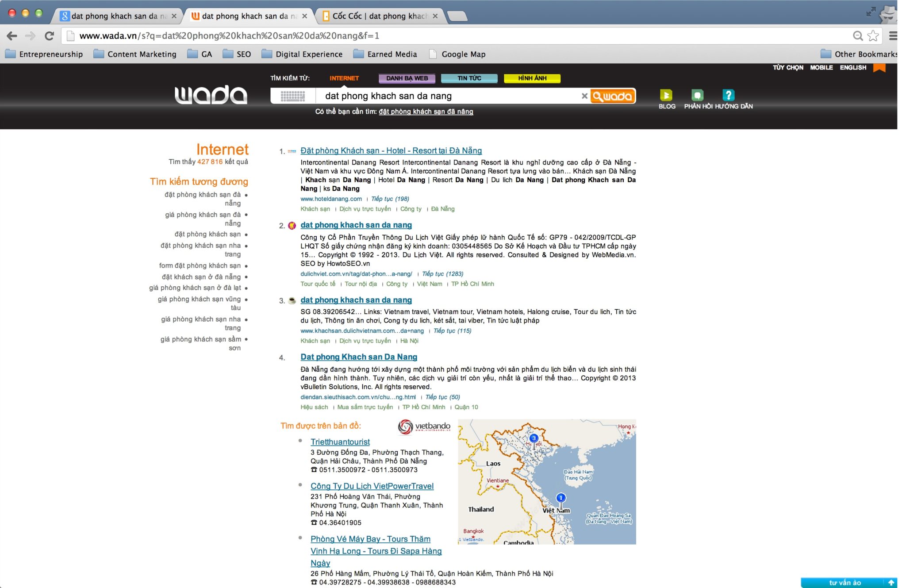This screenshot has width=906, height=588.
Task: Click the incognito profile icon
Action: click(888, 14)
